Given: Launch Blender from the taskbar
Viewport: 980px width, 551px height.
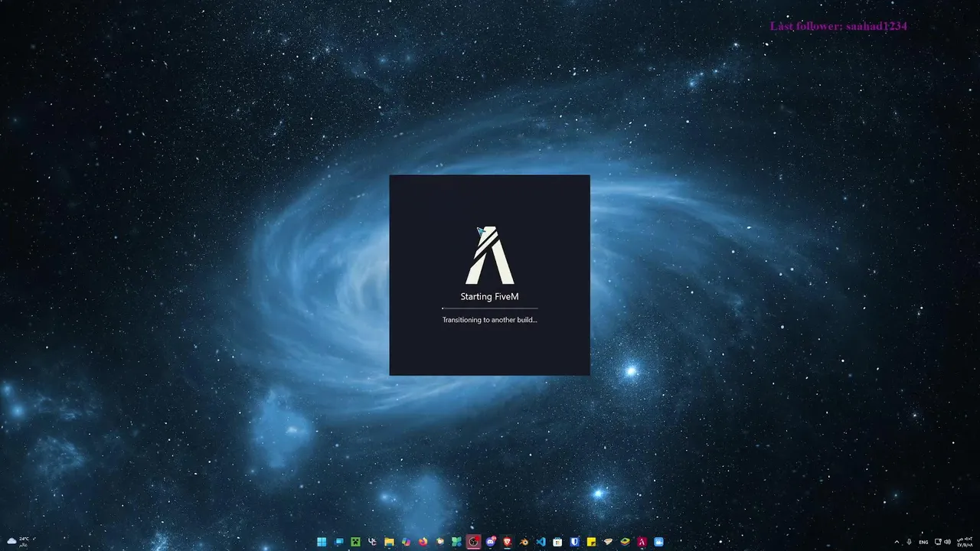Looking at the screenshot, I should [524, 542].
